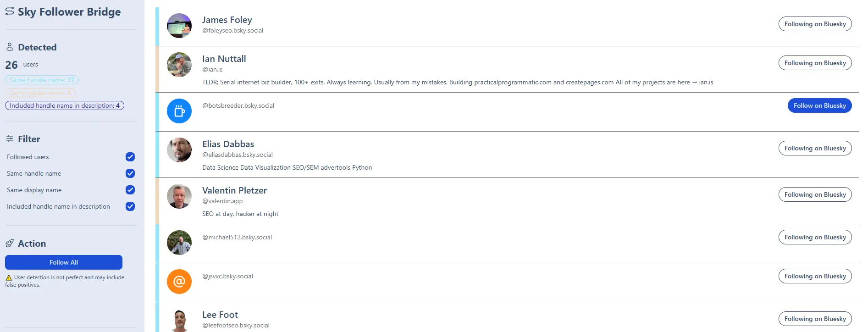Image resolution: width=868 pixels, height=332 pixels.
Task: Click the Action rocket icon
Action: 10,243
